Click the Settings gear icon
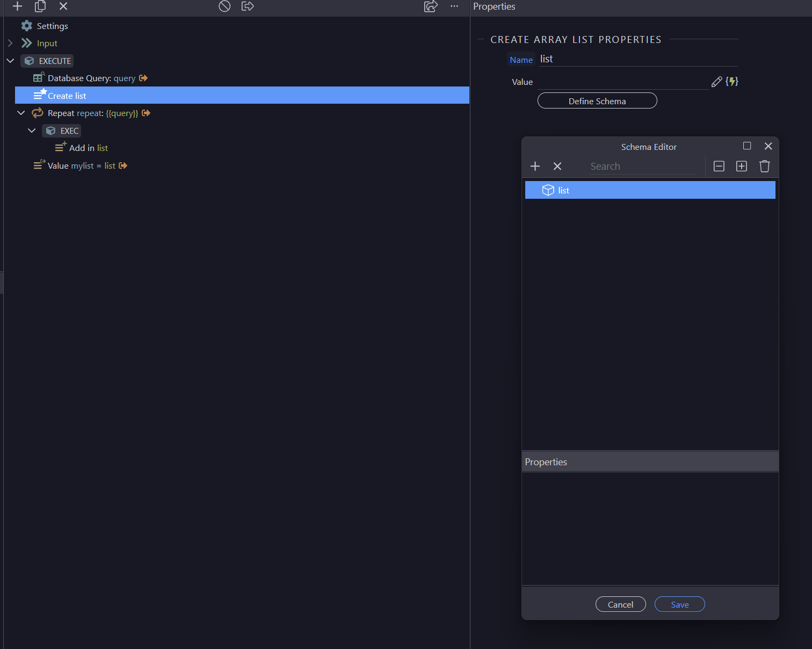The width and height of the screenshot is (812, 649). pos(27,26)
